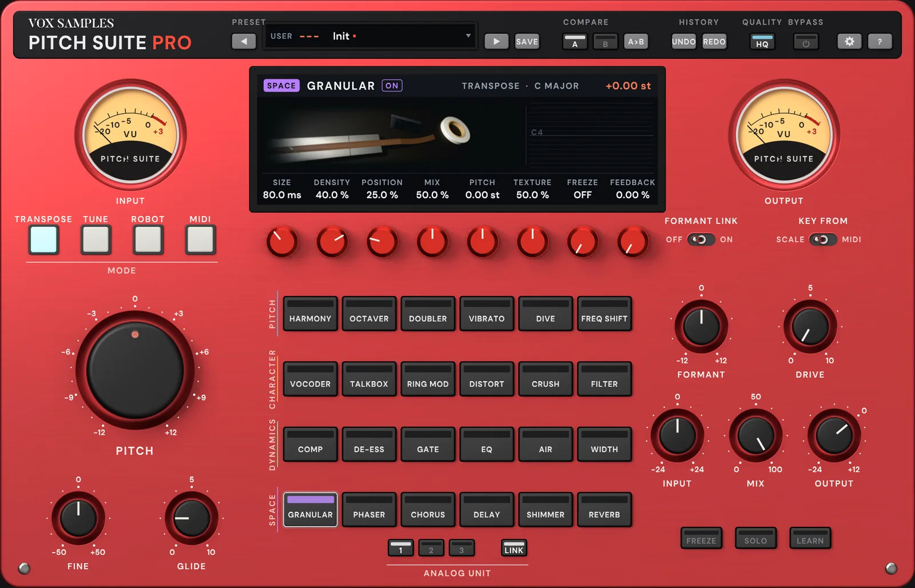Undo the last change
The image size is (915, 588).
click(x=683, y=41)
